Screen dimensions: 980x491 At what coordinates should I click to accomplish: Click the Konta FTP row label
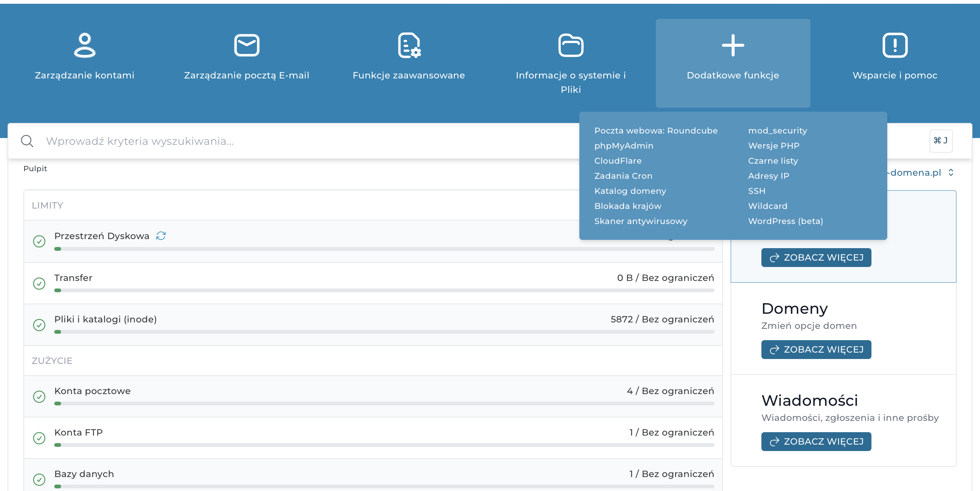[78, 432]
